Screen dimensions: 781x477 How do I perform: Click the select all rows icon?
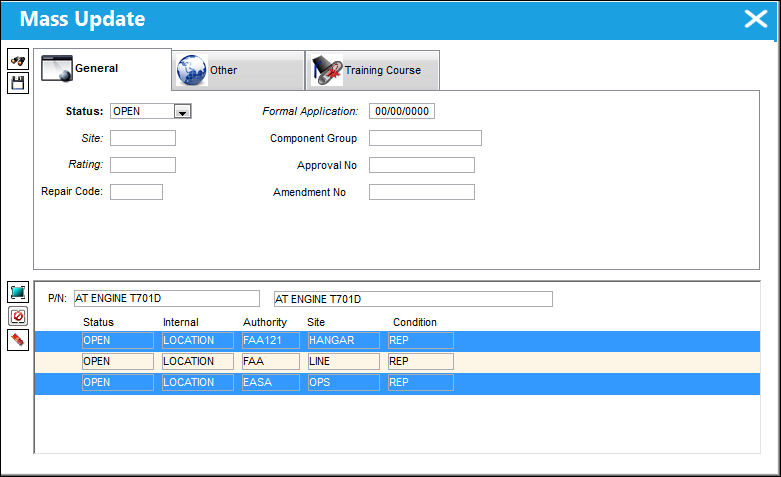point(18,292)
